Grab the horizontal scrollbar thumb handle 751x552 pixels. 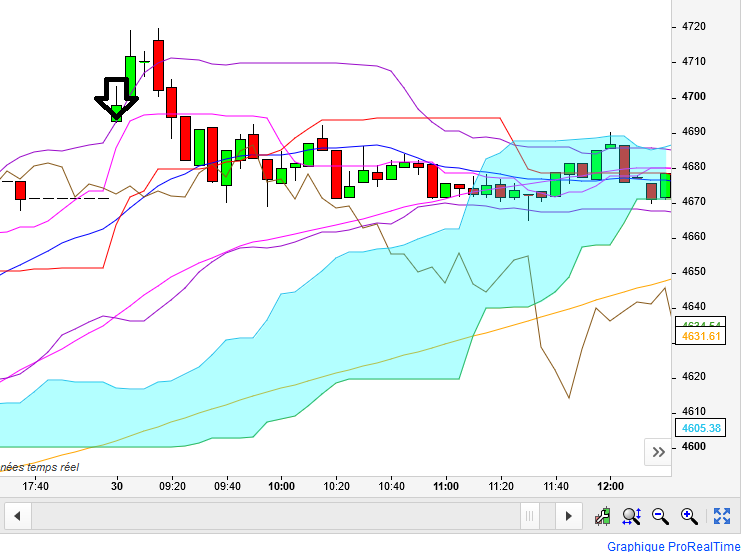[530, 516]
